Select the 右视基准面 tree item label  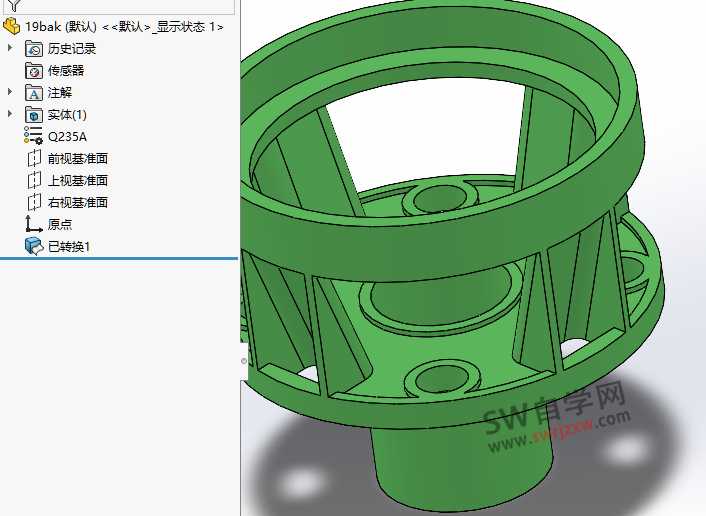pyautogui.click(x=77, y=203)
